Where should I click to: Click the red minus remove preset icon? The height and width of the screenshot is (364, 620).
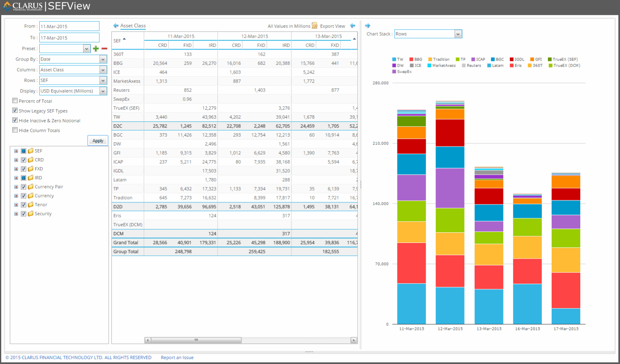coord(104,49)
